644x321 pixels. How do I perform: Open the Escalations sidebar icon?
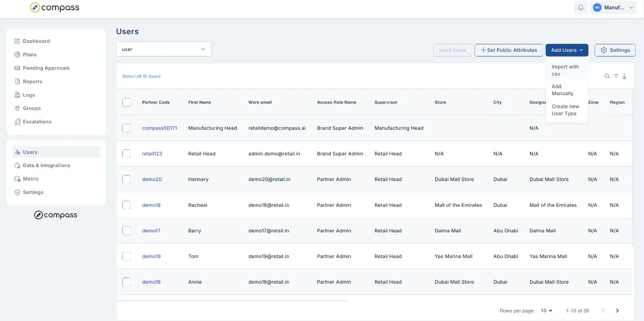17,122
